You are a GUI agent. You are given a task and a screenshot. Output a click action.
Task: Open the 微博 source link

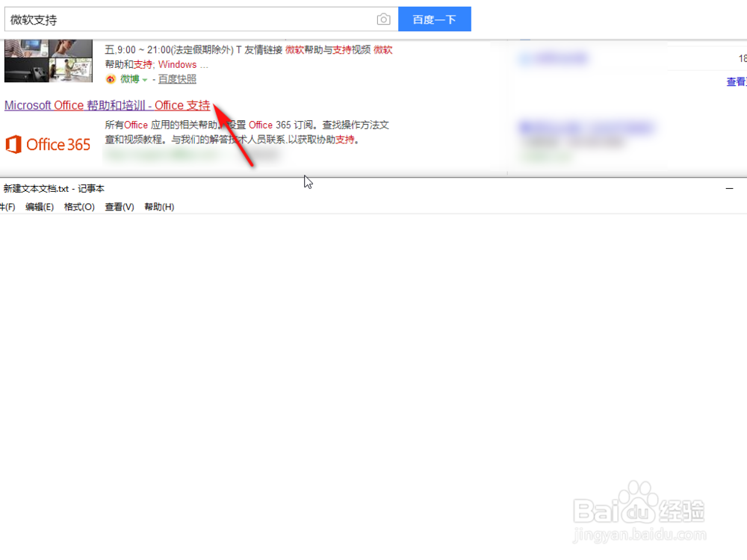pos(129,79)
